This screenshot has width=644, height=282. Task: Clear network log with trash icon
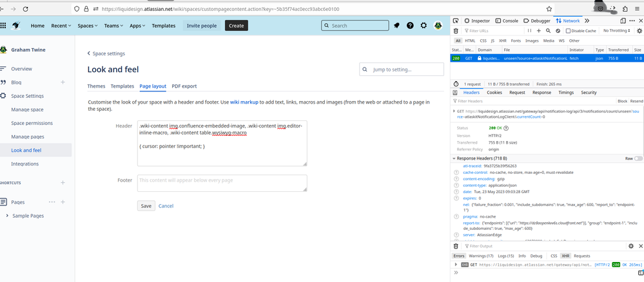tap(456, 31)
